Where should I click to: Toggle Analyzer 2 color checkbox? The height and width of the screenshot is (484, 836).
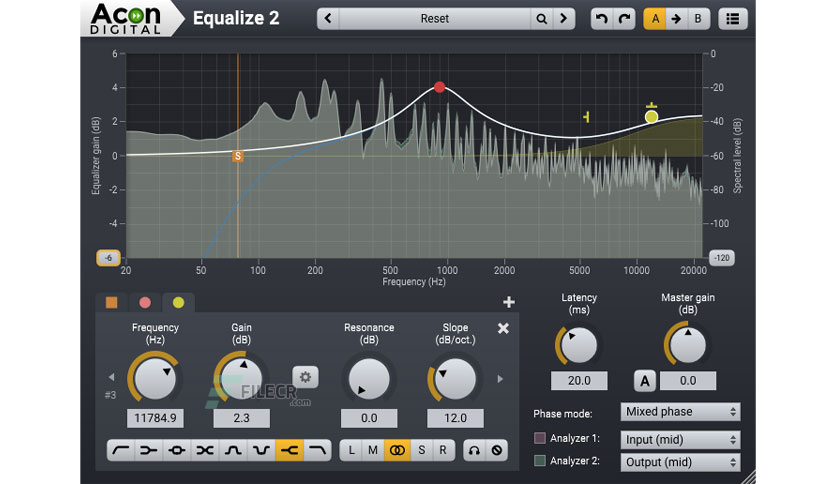[x=540, y=461]
